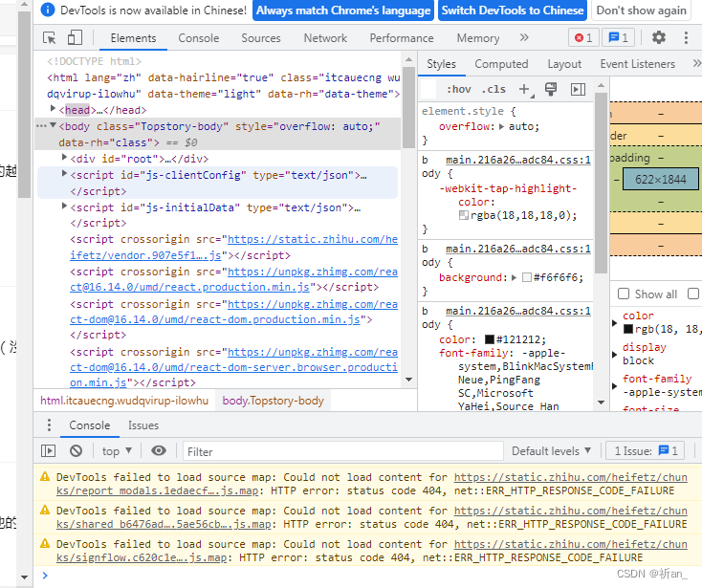Expand the overflow auto shorthand triangle

(501, 126)
